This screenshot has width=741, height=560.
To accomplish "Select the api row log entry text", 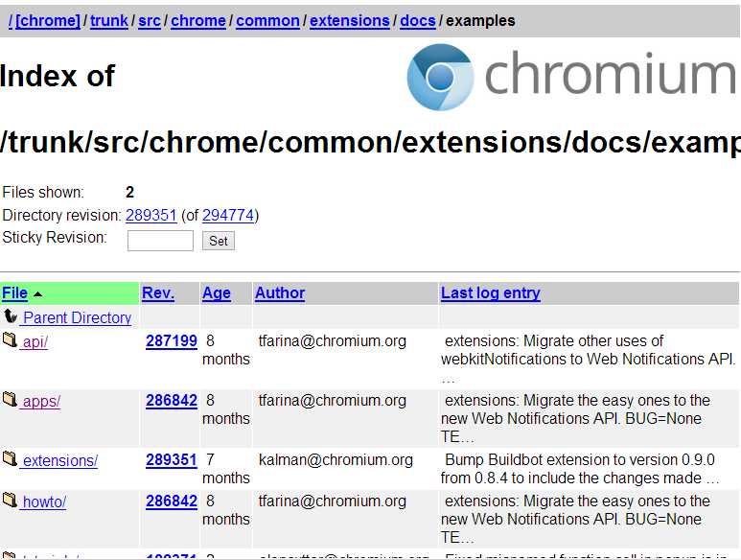I will coord(588,359).
